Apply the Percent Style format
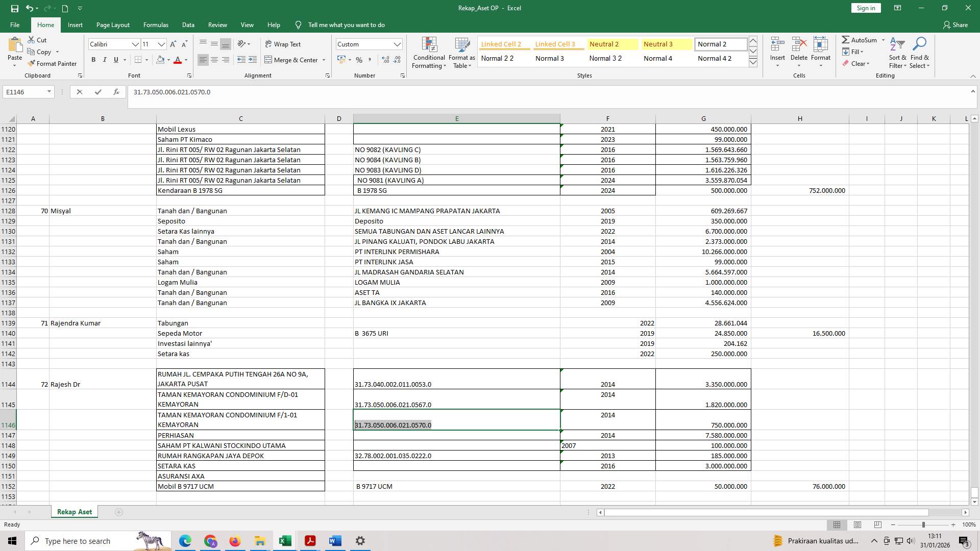 coord(359,60)
